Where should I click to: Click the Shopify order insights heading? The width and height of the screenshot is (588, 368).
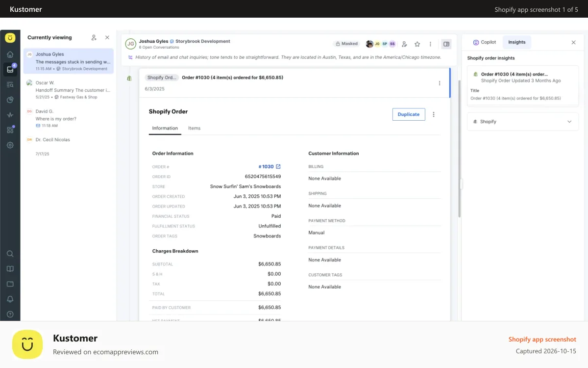(491, 58)
